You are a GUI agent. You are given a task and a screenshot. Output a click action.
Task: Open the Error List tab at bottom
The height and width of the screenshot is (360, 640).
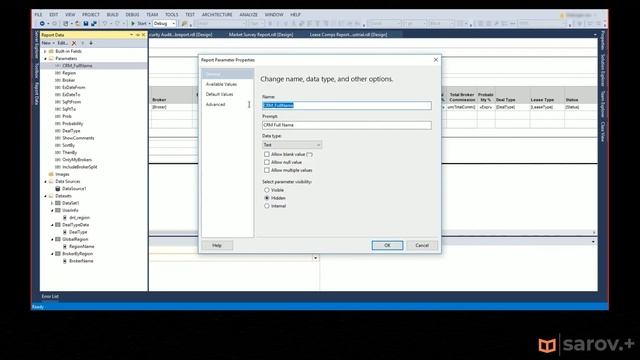tap(50, 296)
